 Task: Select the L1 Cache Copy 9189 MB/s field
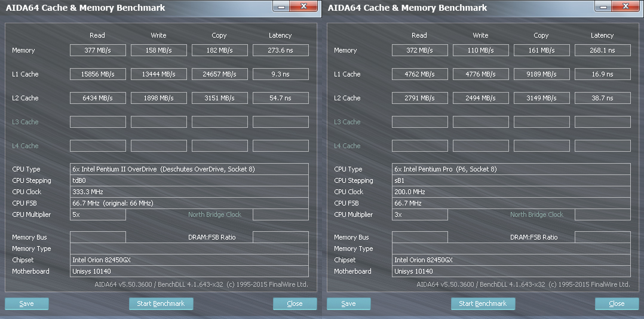pos(541,74)
